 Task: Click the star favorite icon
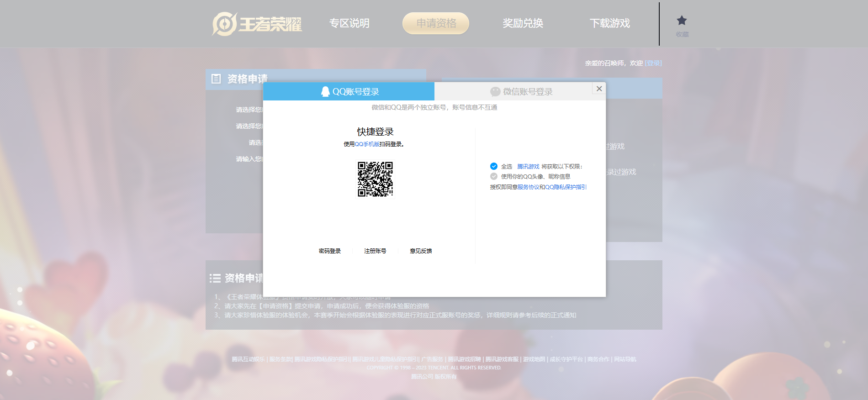(x=682, y=21)
